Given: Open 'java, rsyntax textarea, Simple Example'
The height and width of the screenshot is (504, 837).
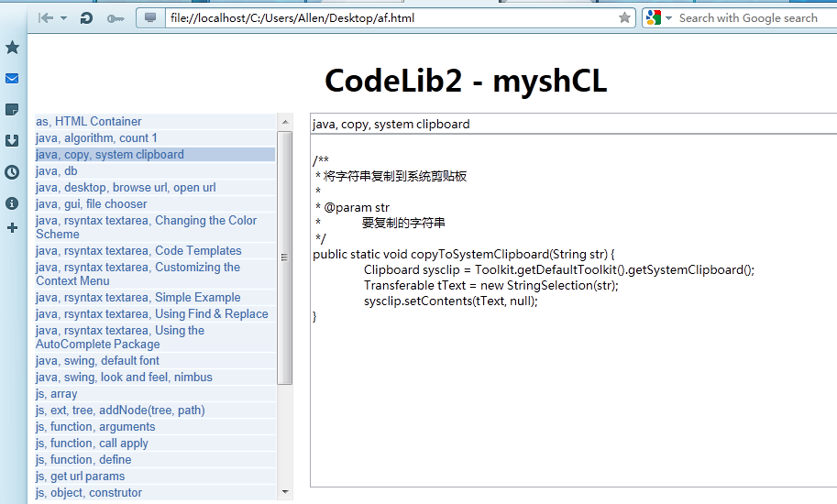Looking at the screenshot, I should pyautogui.click(x=155, y=298).
